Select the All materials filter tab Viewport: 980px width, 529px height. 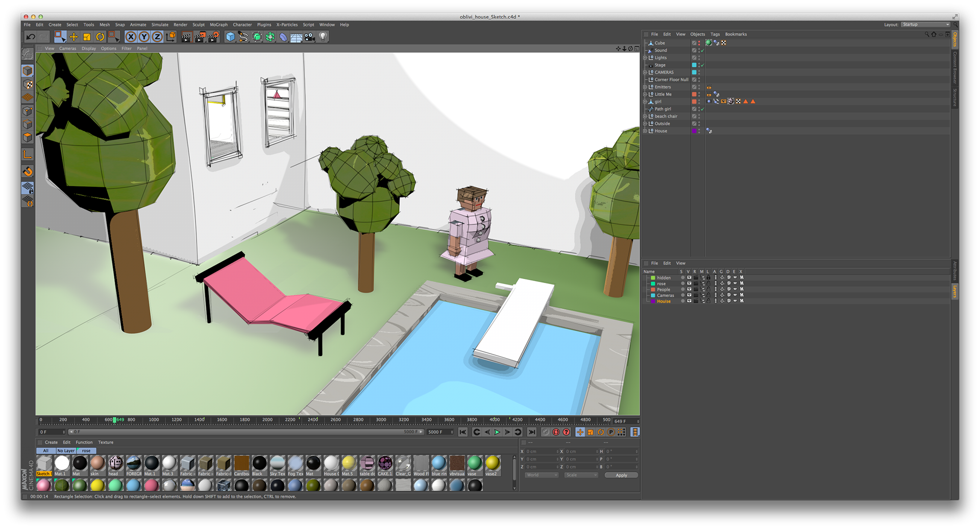(46, 450)
